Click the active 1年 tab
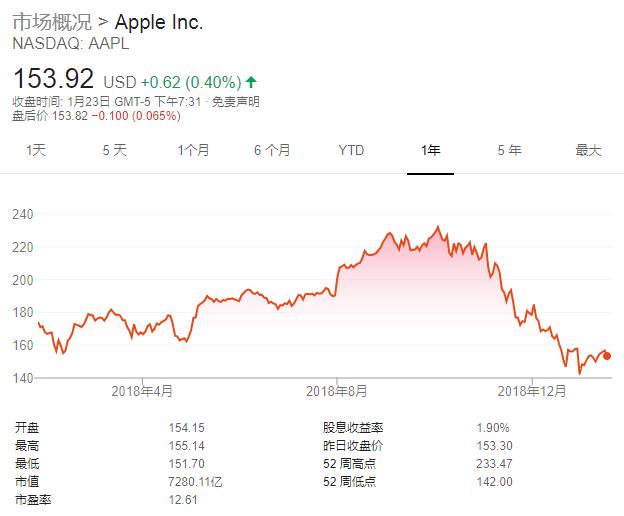 tap(430, 150)
